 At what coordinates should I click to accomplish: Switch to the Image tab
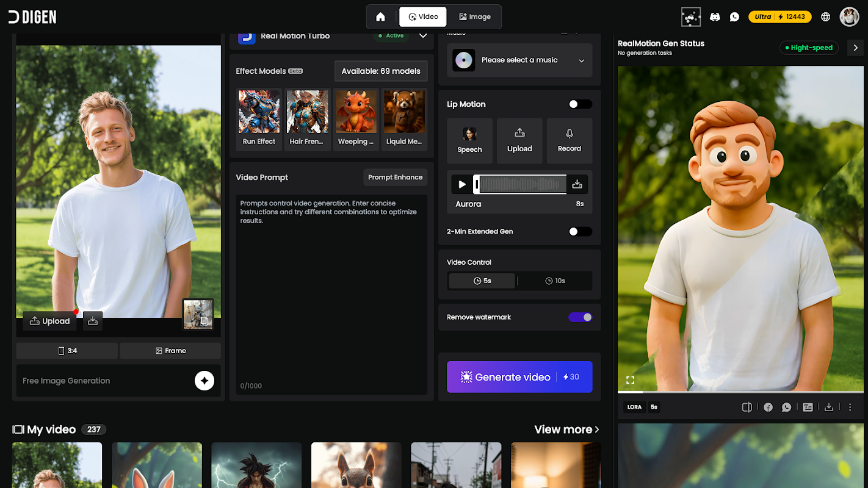tap(475, 17)
